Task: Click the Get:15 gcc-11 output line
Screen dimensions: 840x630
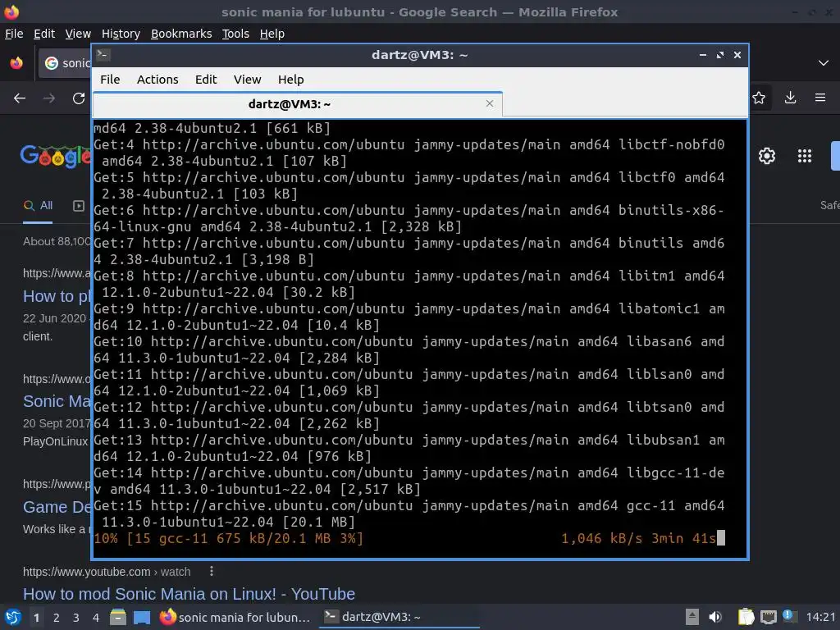Action: [409, 514]
